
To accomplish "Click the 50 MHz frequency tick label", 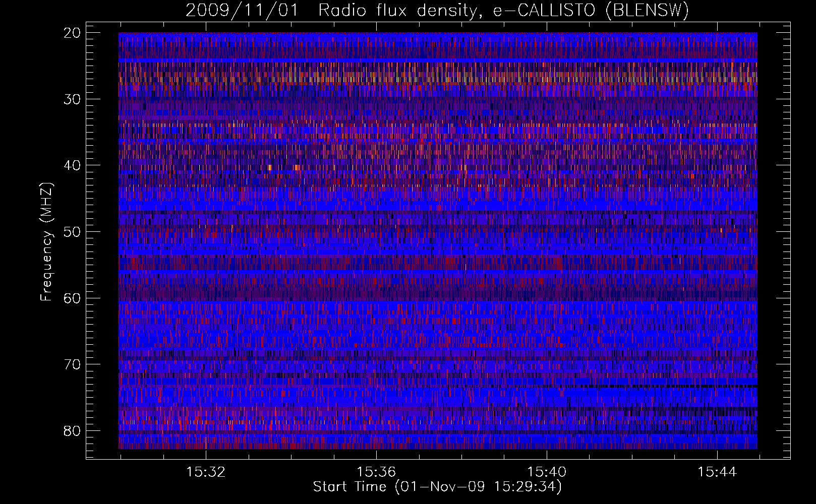I will pyautogui.click(x=73, y=232).
